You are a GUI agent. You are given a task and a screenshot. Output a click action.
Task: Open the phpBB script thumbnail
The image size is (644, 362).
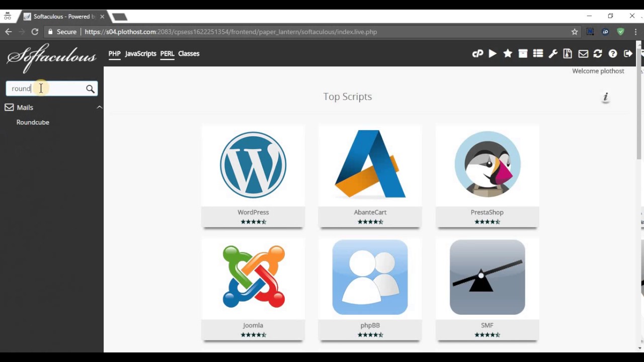pos(370,278)
